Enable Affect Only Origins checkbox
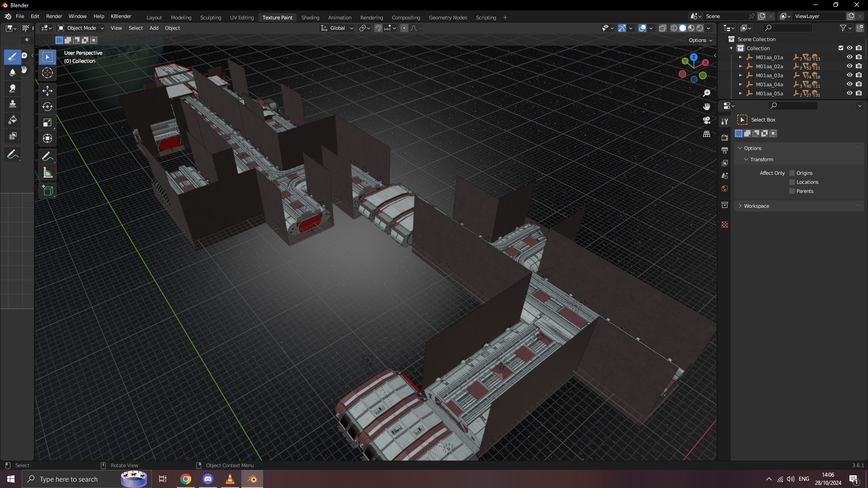Image resolution: width=868 pixels, height=488 pixels. 792,173
